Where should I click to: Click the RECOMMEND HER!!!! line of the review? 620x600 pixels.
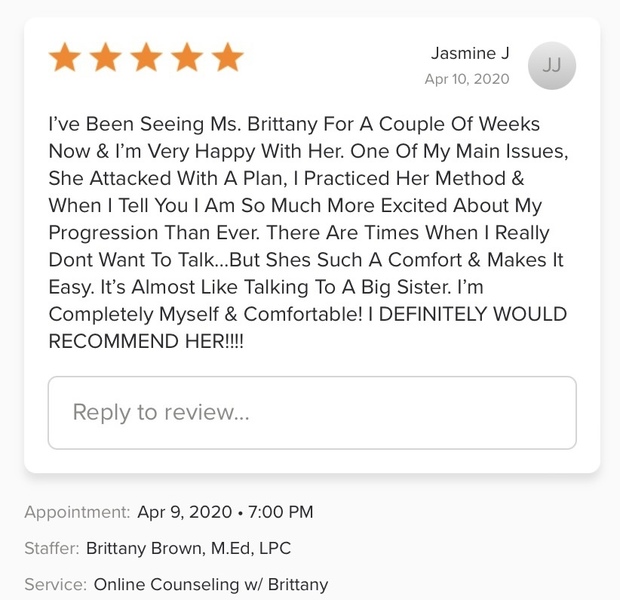click(146, 341)
